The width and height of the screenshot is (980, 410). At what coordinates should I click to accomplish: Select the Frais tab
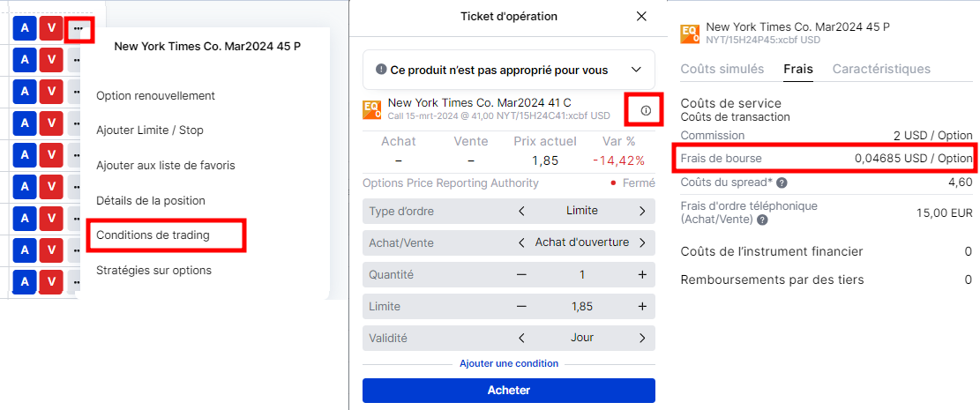[798, 69]
